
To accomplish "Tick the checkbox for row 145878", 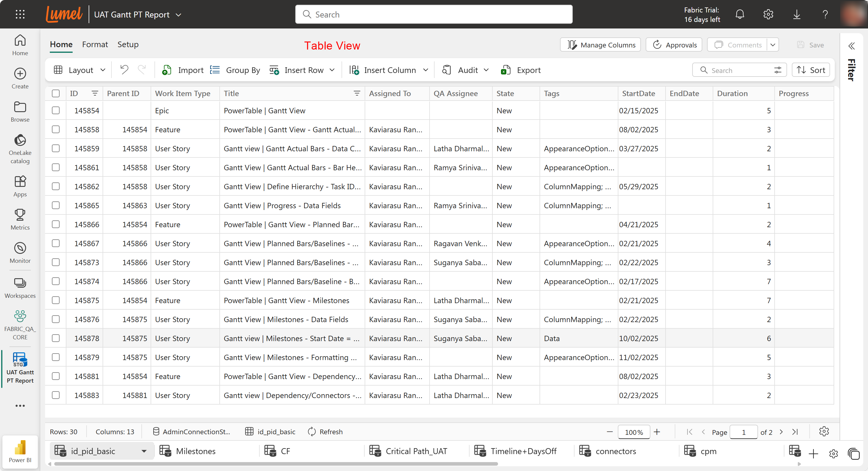I will tap(56, 338).
